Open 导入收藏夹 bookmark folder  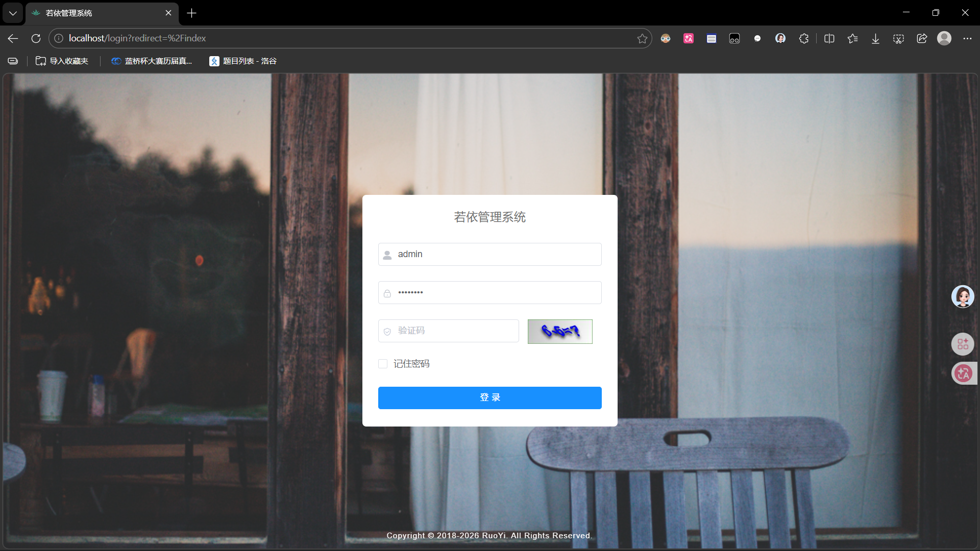(62, 61)
